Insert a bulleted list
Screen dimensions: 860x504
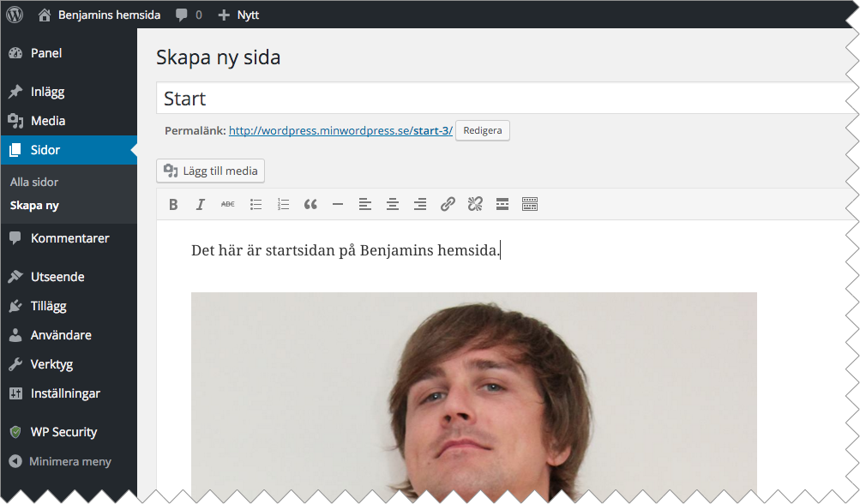(x=256, y=205)
